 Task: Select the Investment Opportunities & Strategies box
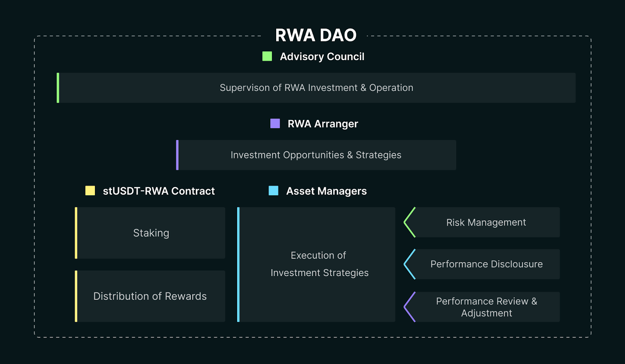tap(316, 155)
